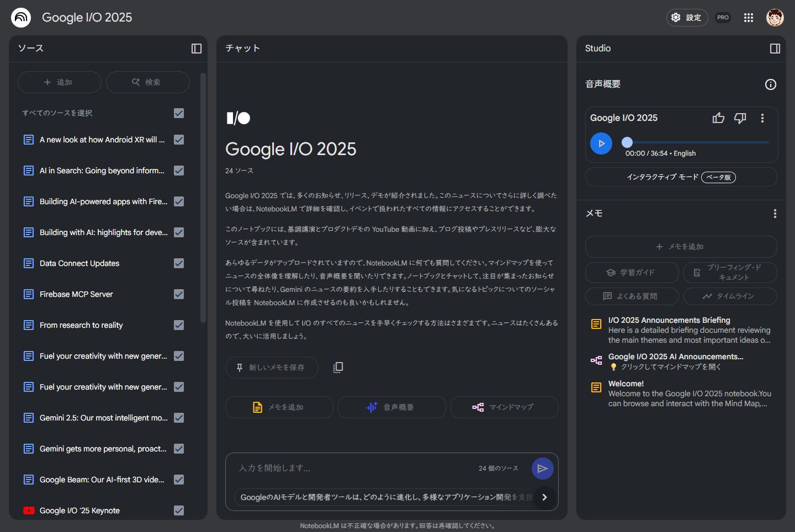This screenshot has width=795, height=532.
Task: Open the メモ section options menu
Action: pos(775,214)
